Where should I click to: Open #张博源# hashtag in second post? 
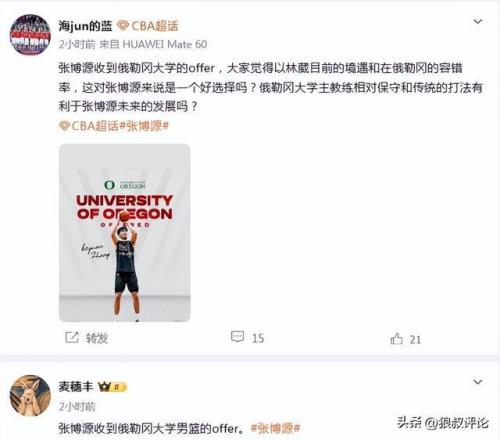(276, 428)
